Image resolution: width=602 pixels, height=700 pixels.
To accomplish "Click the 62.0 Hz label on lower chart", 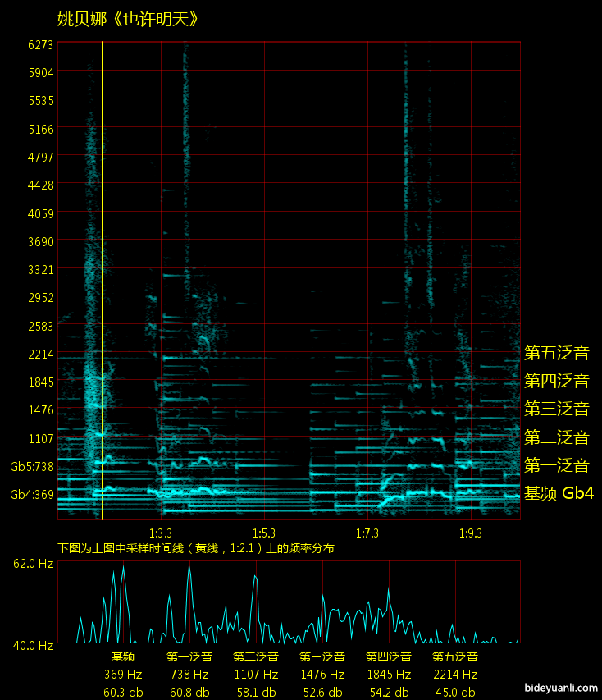I will [34, 564].
